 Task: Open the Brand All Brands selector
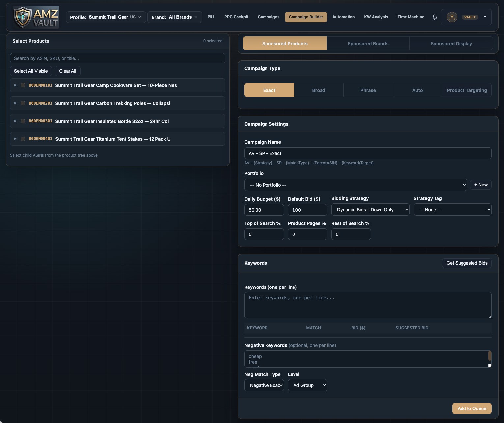point(175,17)
